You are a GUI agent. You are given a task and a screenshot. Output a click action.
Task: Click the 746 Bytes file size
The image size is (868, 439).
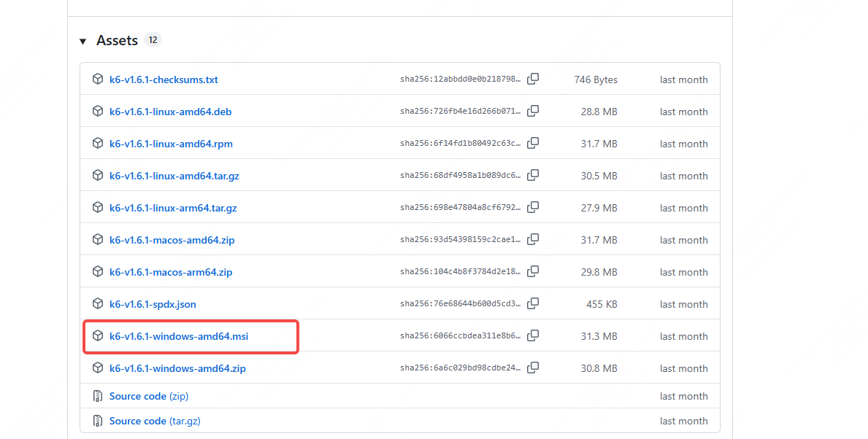596,79
